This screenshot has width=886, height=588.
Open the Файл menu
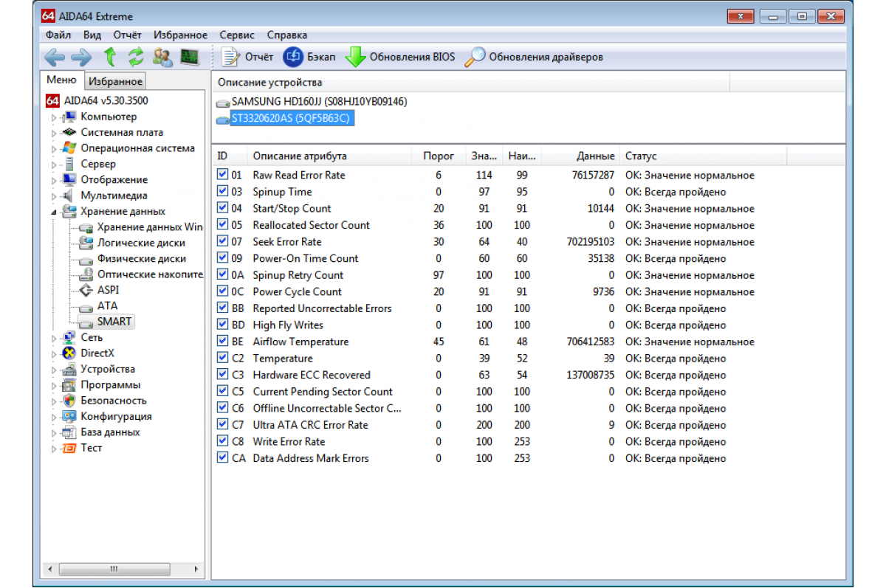coord(58,35)
